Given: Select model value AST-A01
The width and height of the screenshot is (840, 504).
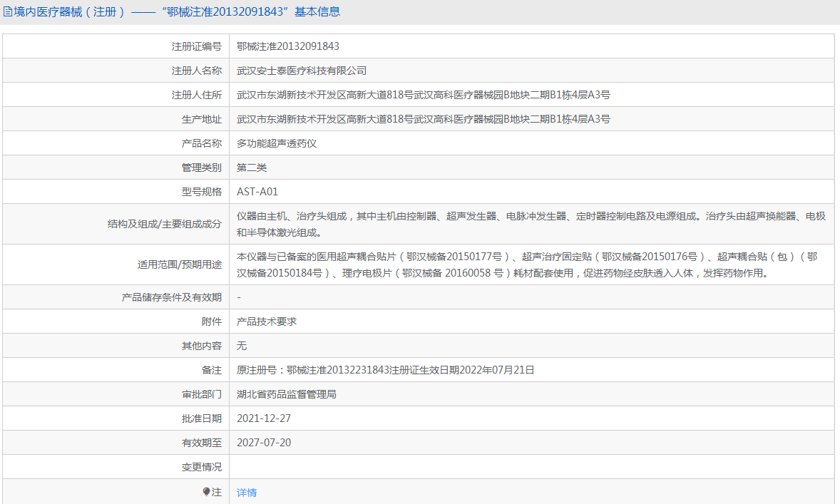Looking at the screenshot, I should point(257,192).
